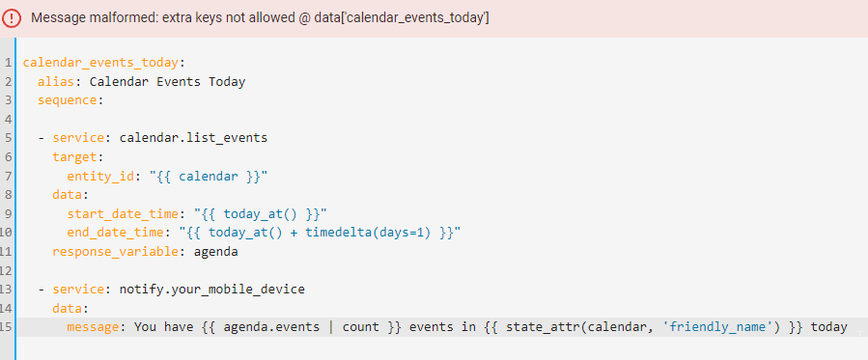The width and height of the screenshot is (868, 360).
Task: Click line number 5 in gutter
Action: (x=9, y=138)
